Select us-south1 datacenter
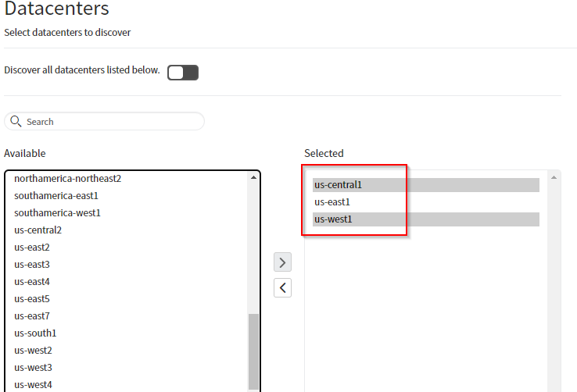The width and height of the screenshot is (577, 392). coord(35,333)
